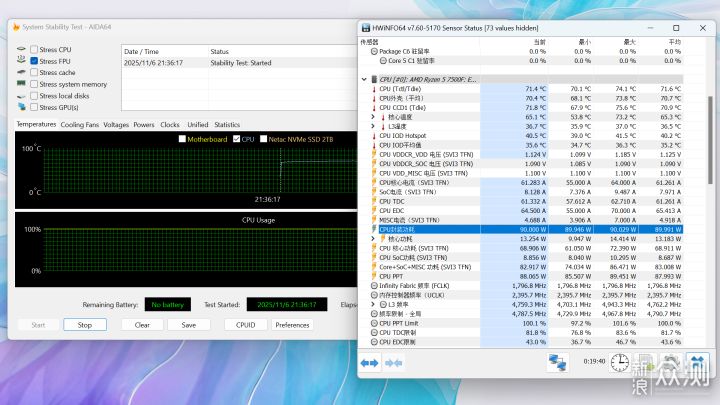Enable the Stress cache checkbox
This screenshot has height=405, width=720.
34,72
